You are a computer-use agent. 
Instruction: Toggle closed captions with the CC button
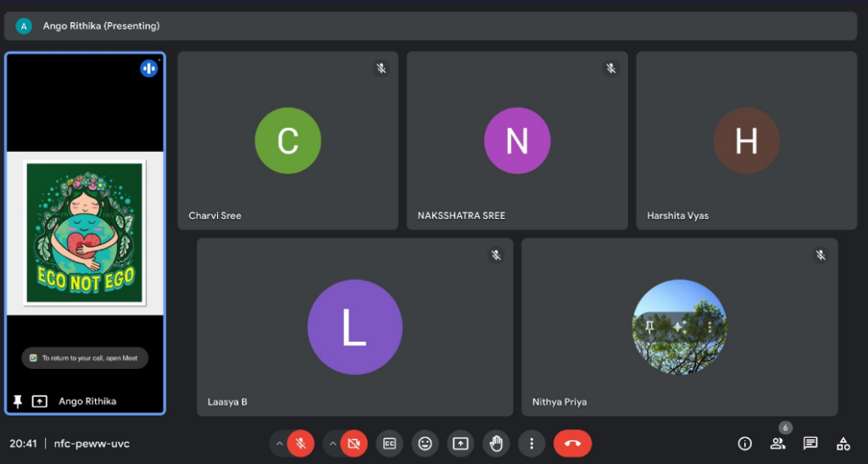(389, 443)
